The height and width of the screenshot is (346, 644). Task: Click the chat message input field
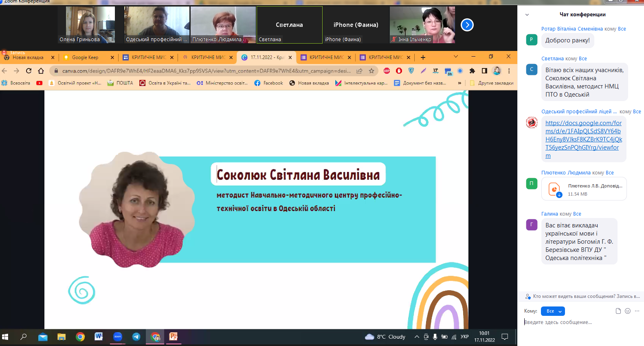tap(578, 322)
